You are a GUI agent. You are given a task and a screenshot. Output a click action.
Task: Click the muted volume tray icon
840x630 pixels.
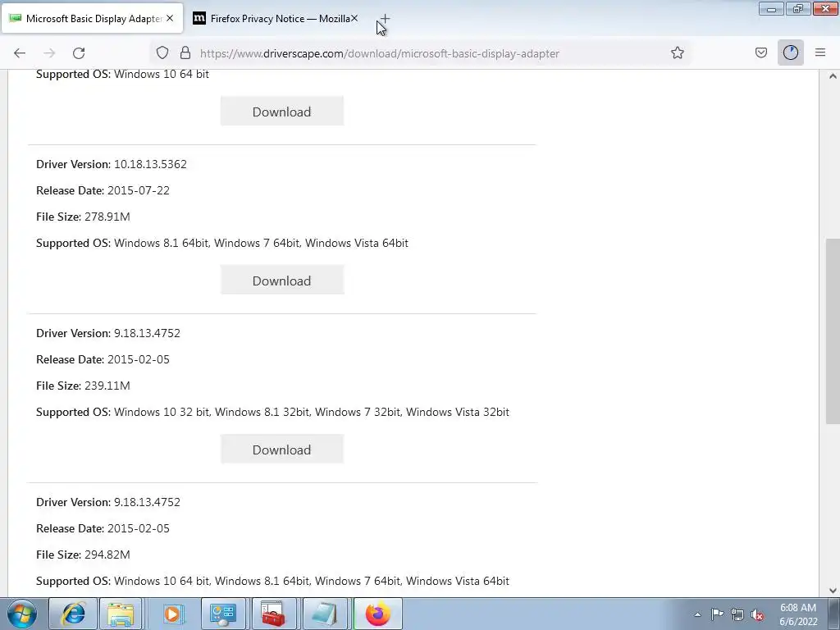tap(757, 614)
